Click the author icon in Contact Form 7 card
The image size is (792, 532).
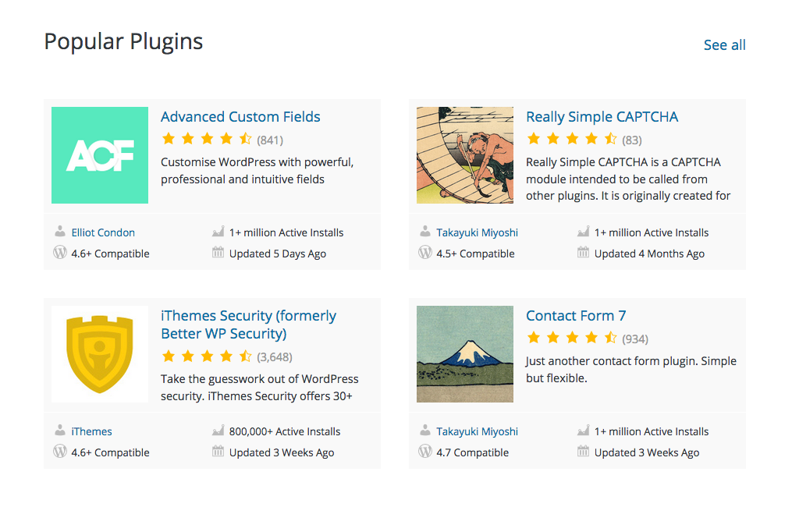tap(425, 431)
